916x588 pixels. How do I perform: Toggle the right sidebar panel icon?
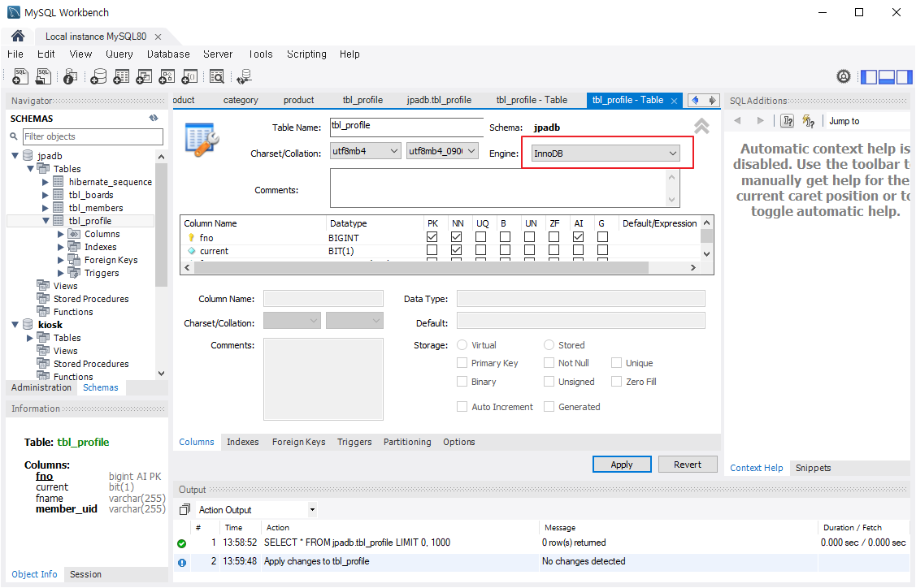click(x=905, y=76)
